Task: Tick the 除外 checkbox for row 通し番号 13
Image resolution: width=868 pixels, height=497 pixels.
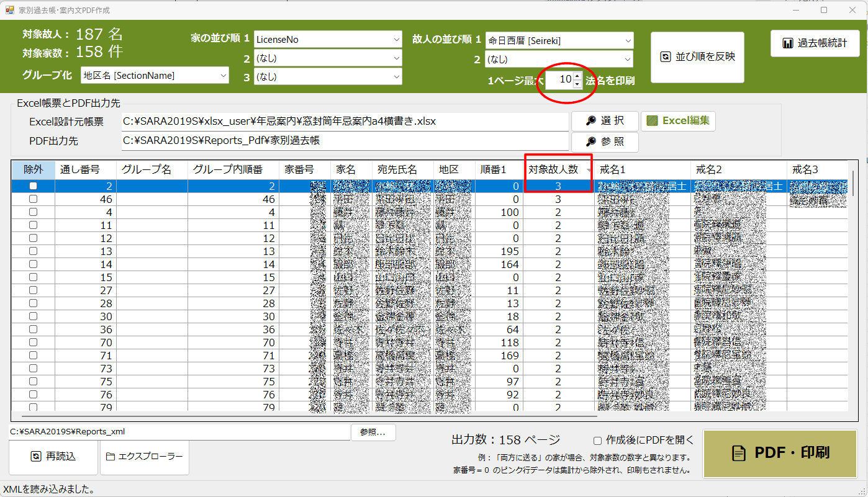Action: click(x=33, y=251)
